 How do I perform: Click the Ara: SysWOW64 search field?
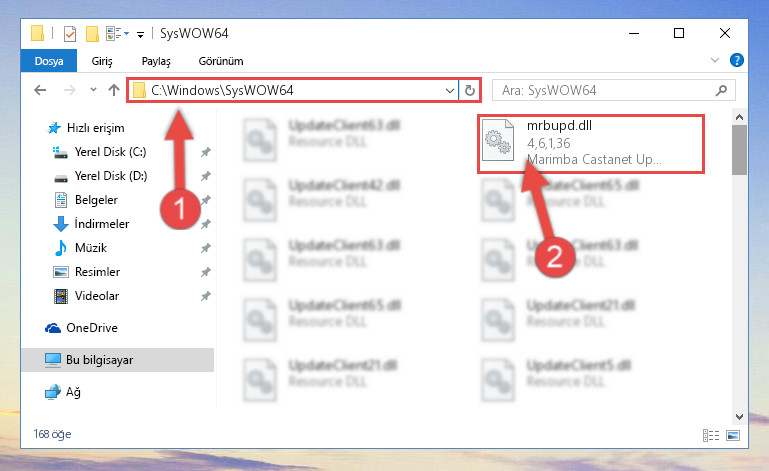[x=606, y=90]
